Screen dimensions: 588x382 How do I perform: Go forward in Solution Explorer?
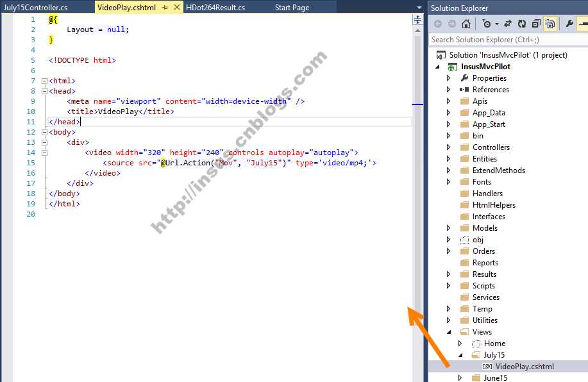point(452,24)
